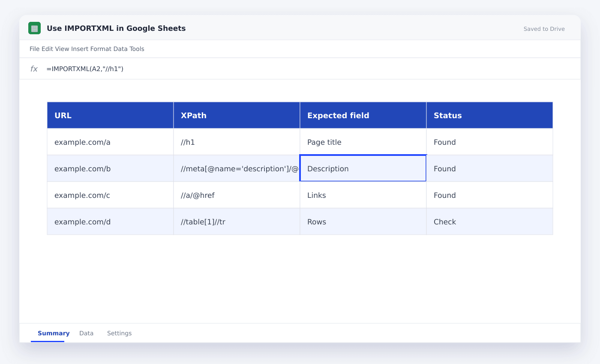Viewport: 600px width, 364px height.
Task: Click the formula bar with =IMPORTXML formula
Action: pyautogui.click(x=300, y=69)
